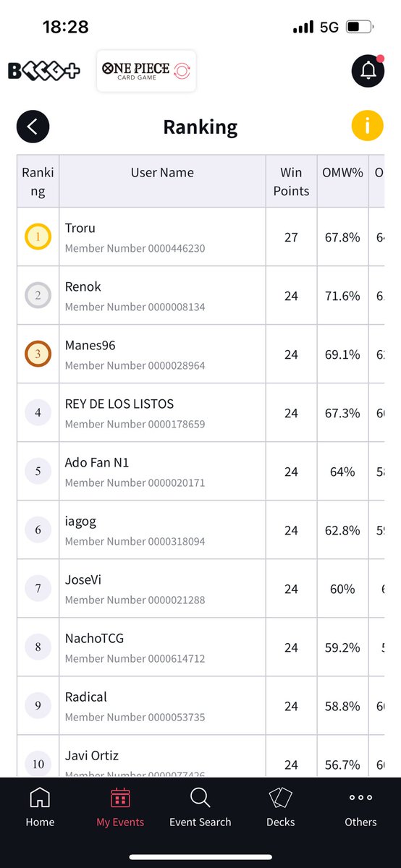
Task: Tap the gold rank 1 medal
Action: click(38, 237)
